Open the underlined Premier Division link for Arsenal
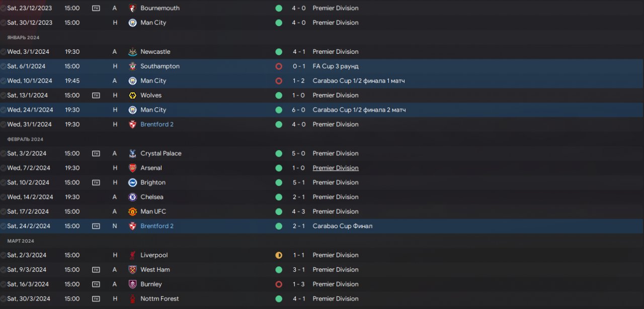 (x=336, y=168)
